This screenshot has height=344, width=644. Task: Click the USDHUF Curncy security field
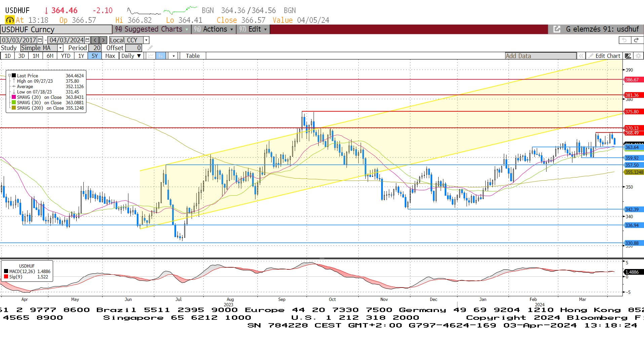[x=56, y=30]
